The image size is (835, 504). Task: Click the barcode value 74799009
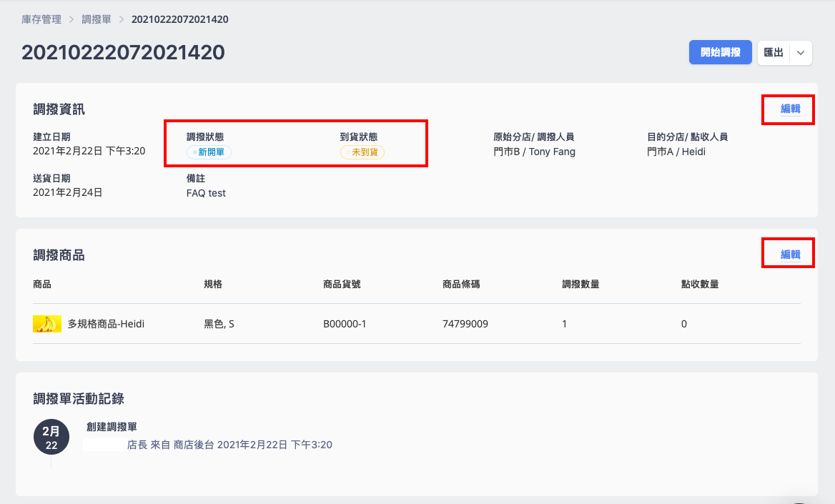(465, 324)
